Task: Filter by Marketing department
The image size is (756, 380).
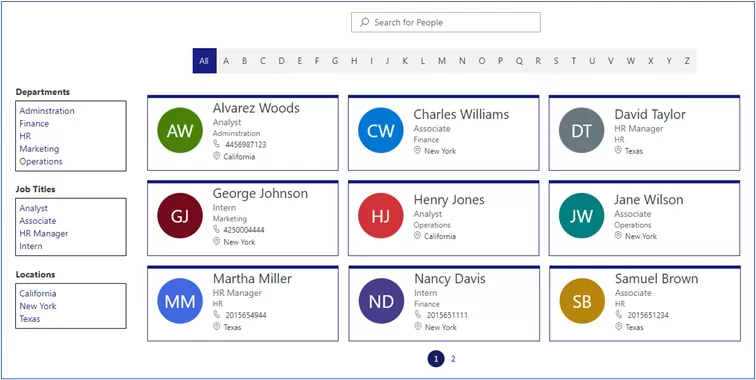Action: point(39,149)
